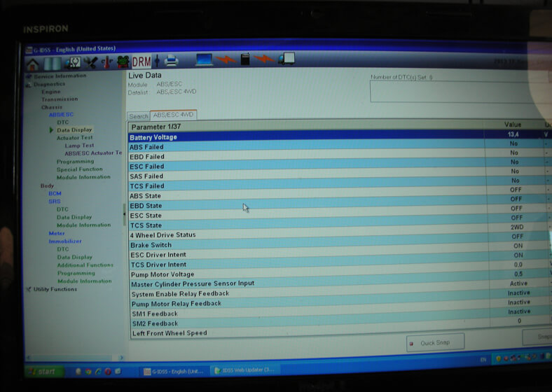Open Utility Functions in the tree
This screenshot has height=392, width=552.
click(55, 289)
